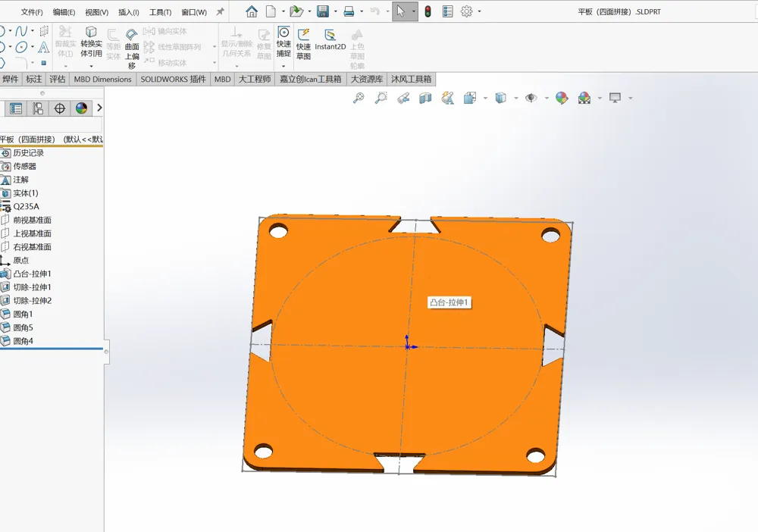758x532 pixels.
Task: Open the DimXpert crosshair manager tab
Action: (59, 108)
